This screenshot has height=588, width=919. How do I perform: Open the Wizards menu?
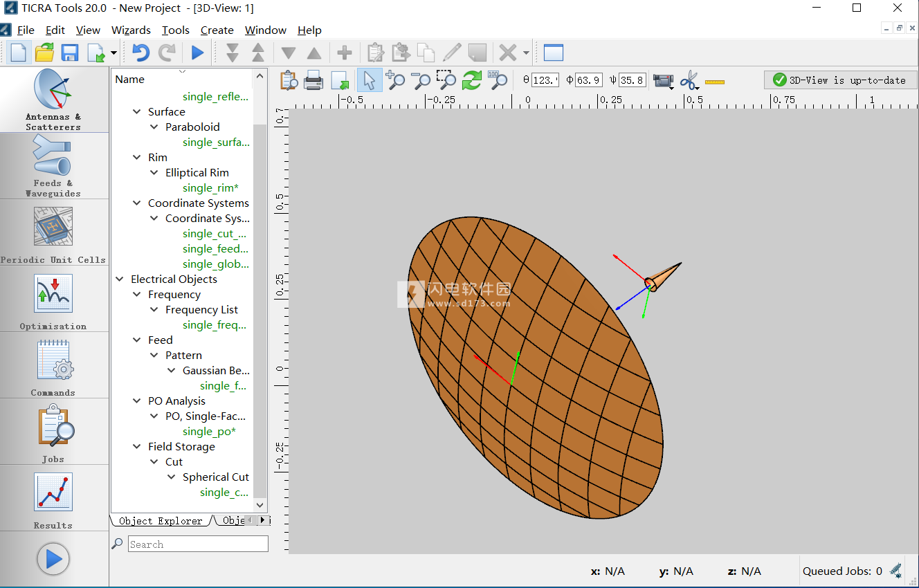(x=131, y=30)
